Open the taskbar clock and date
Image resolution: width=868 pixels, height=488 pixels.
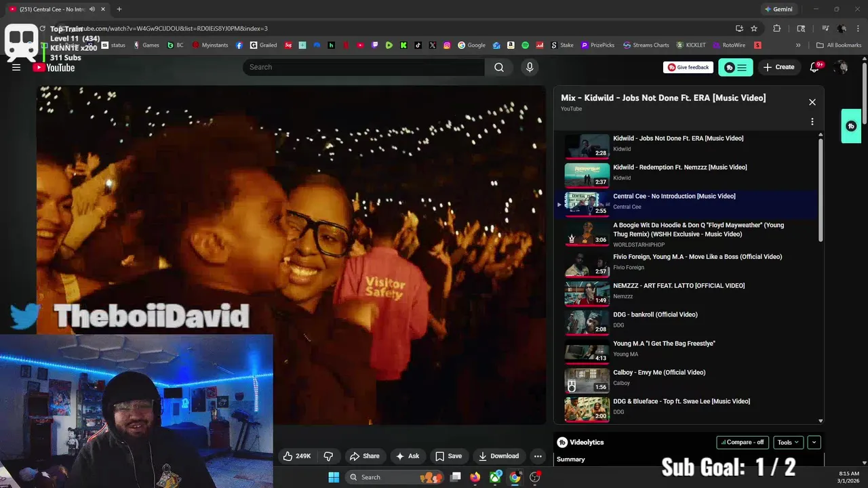pos(849,477)
